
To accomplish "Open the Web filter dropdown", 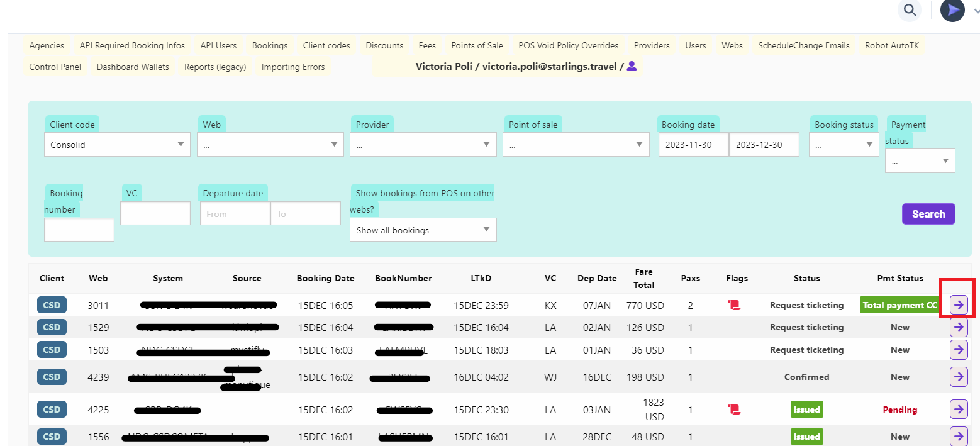I will coord(270,145).
